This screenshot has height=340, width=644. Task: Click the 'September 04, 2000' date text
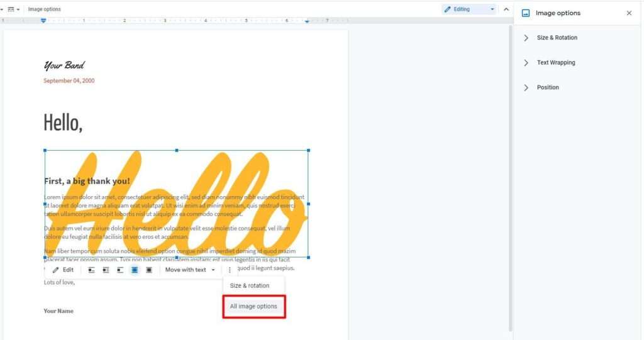tap(69, 80)
